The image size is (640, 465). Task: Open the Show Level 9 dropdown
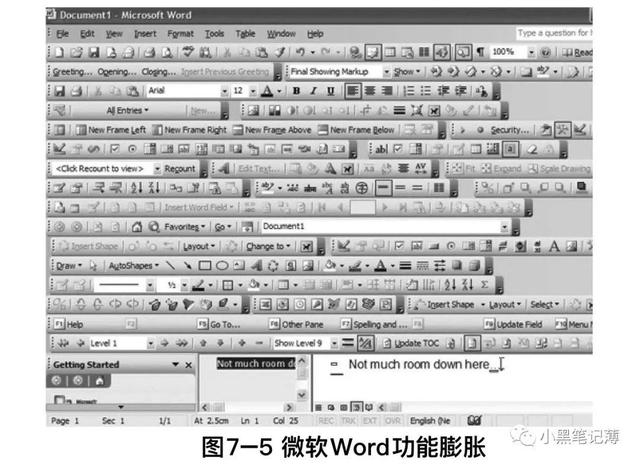[334, 343]
